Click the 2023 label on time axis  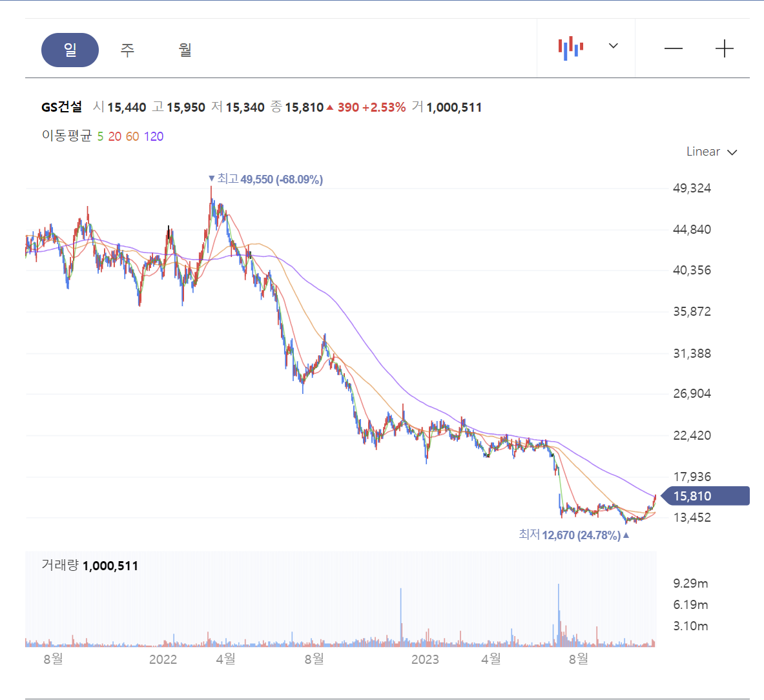pyautogui.click(x=425, y=659)
